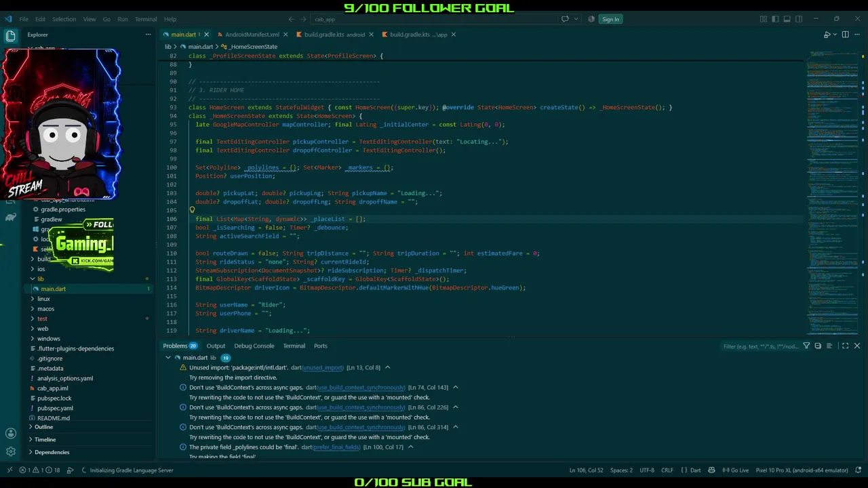
Task: Switch to the Debug Console tab
Action: (254, 346)
